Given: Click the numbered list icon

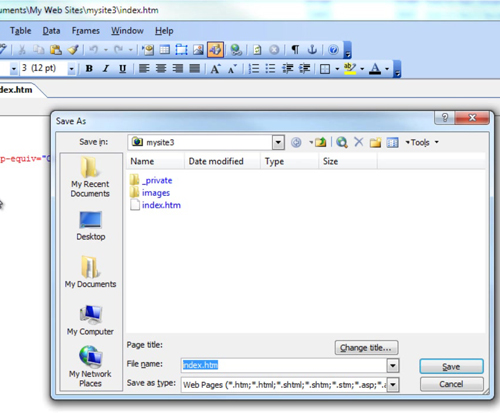Looking at the screenshot, I should [x=254, y=69].
